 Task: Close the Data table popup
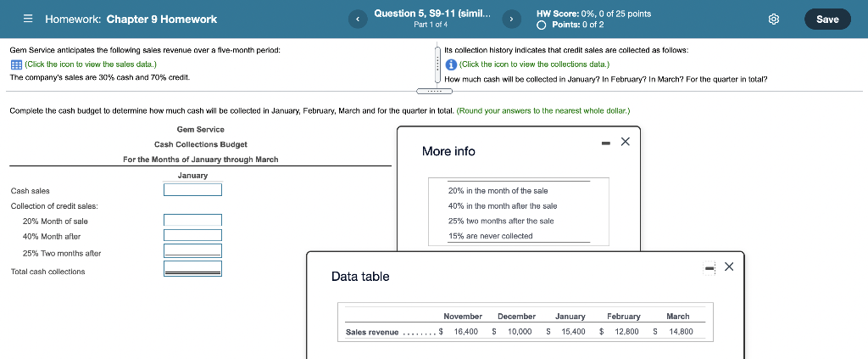coord(729,267)
